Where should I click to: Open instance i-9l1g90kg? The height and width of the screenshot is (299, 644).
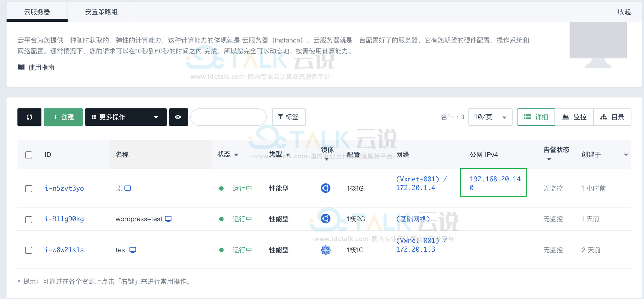64,219
